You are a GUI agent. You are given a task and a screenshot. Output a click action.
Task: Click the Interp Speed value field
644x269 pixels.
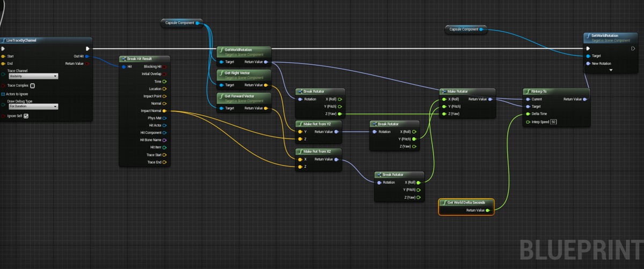[x=553, y=122]
